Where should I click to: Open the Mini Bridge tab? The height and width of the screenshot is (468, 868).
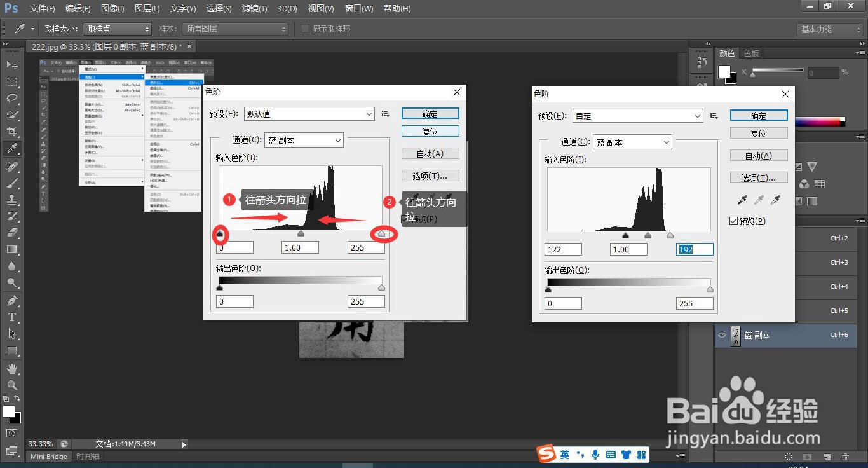(x=49, y=457)
